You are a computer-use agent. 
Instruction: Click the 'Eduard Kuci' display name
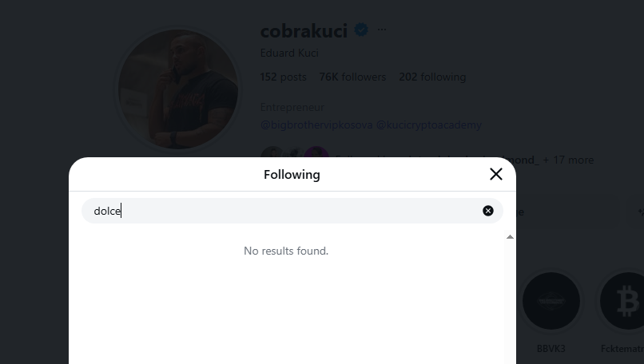click(289, 53)
